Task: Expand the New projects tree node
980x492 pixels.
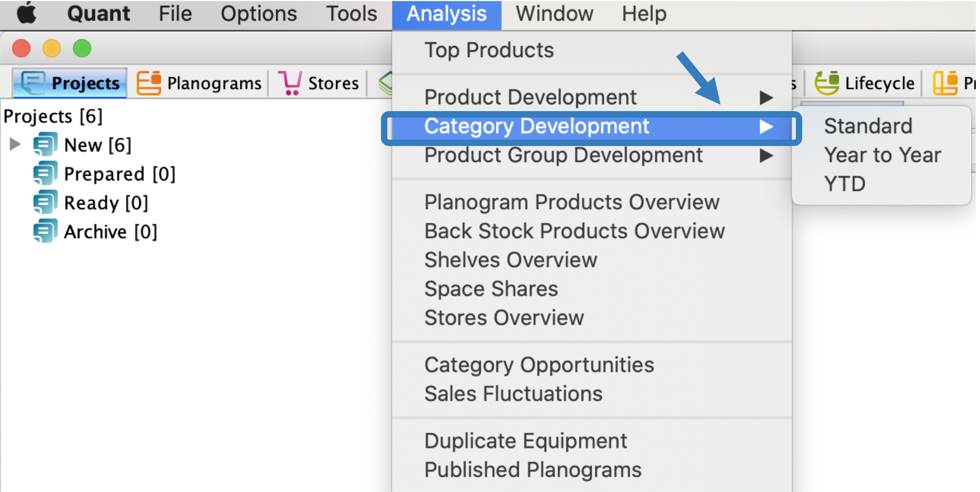Action: pos(15,144)
